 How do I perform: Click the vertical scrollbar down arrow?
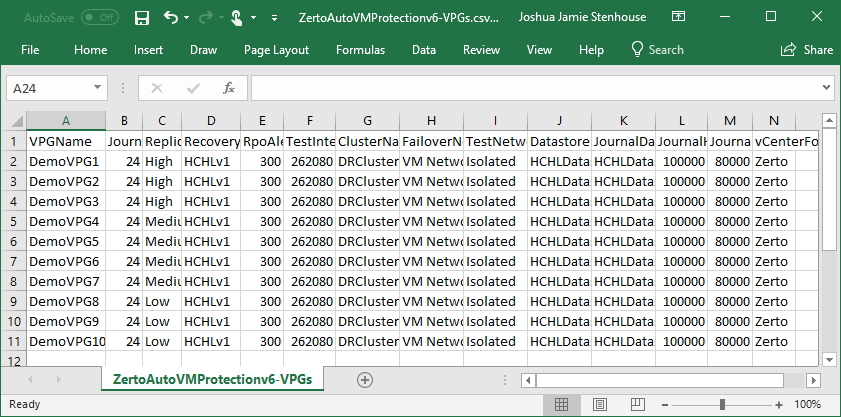pyautogui.click(x=829, y=360)
